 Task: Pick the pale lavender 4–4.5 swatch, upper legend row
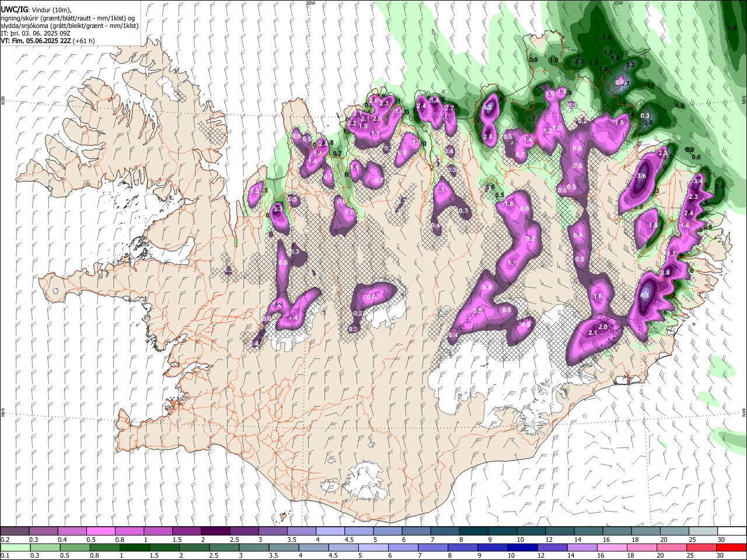[x=329, y=531]
